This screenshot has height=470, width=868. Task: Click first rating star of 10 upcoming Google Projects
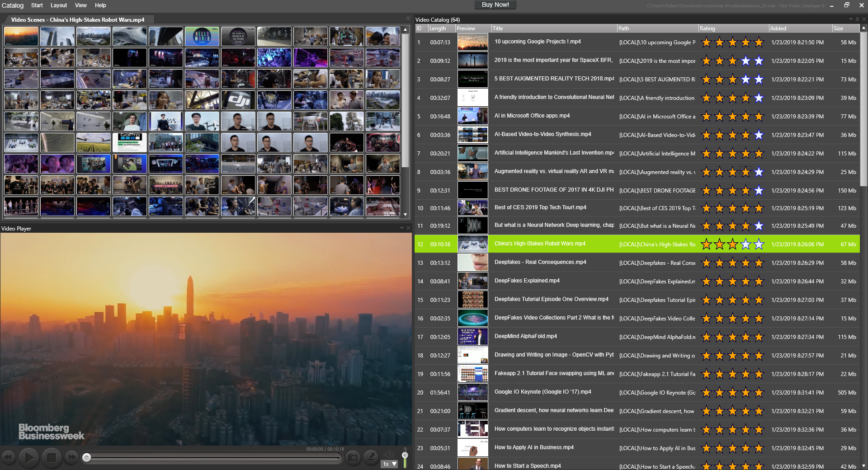point(706,42)
